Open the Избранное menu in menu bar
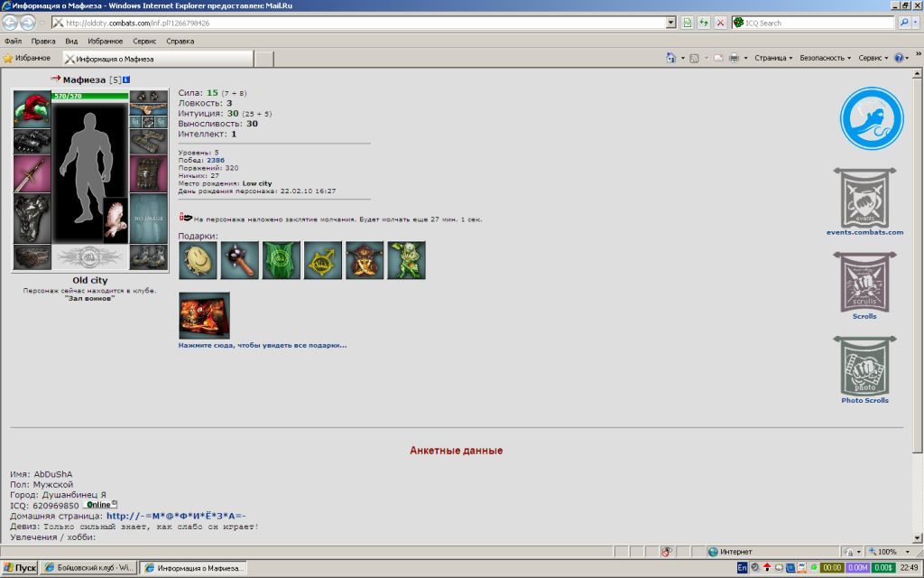The height and width of the screenshot is (578, 924). (106, 41)
